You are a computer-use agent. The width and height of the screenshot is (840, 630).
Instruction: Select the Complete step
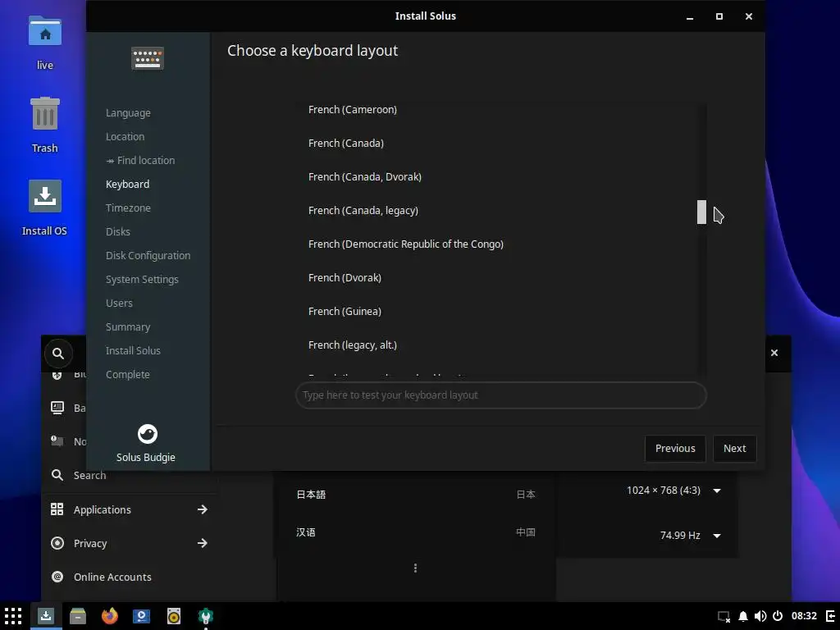click(x=127, y=374)
